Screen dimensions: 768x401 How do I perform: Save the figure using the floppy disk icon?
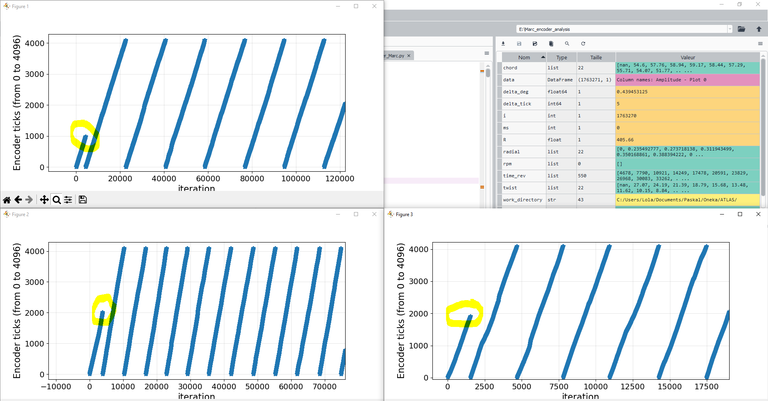pos(83,200)
